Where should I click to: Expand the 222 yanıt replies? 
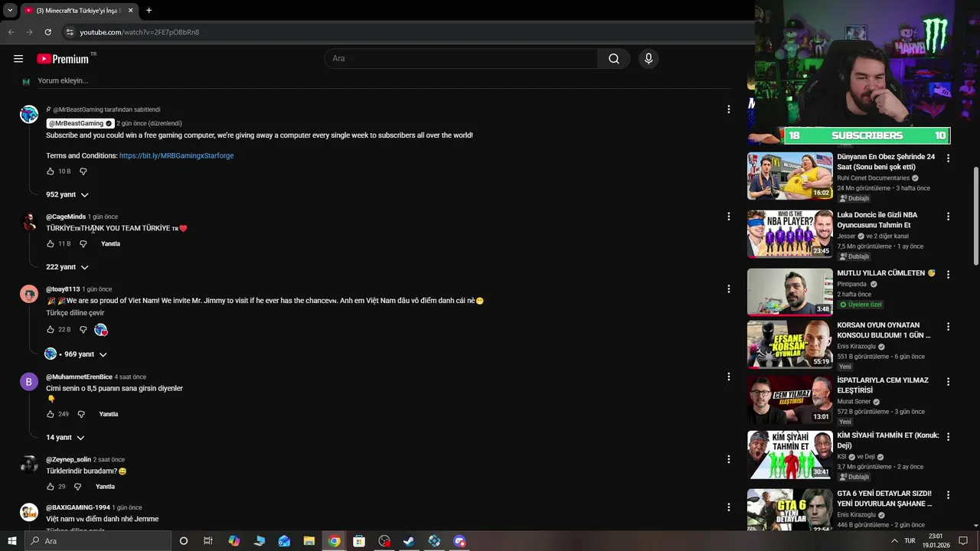67,267
